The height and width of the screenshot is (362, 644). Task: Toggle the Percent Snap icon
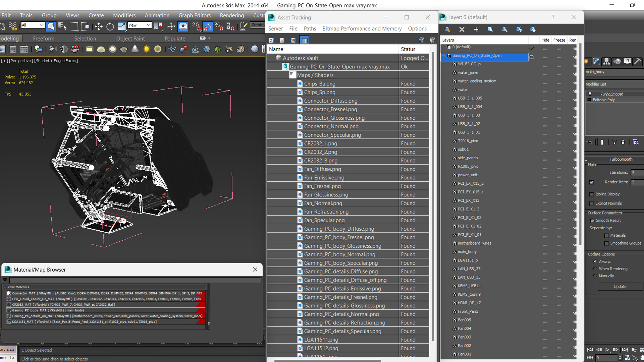pyautogui.click(x=219, y=26)
